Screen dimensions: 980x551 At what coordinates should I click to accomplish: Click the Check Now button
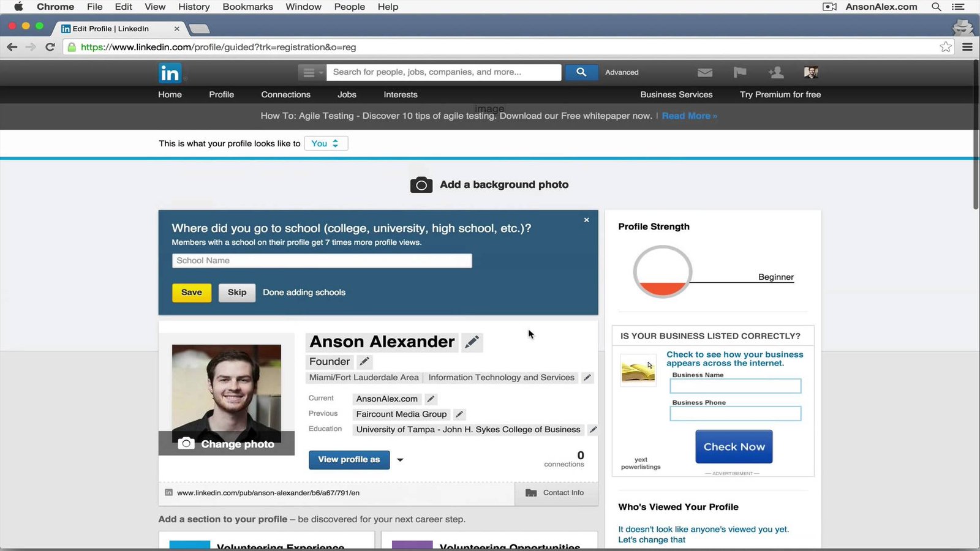point(734,447)
